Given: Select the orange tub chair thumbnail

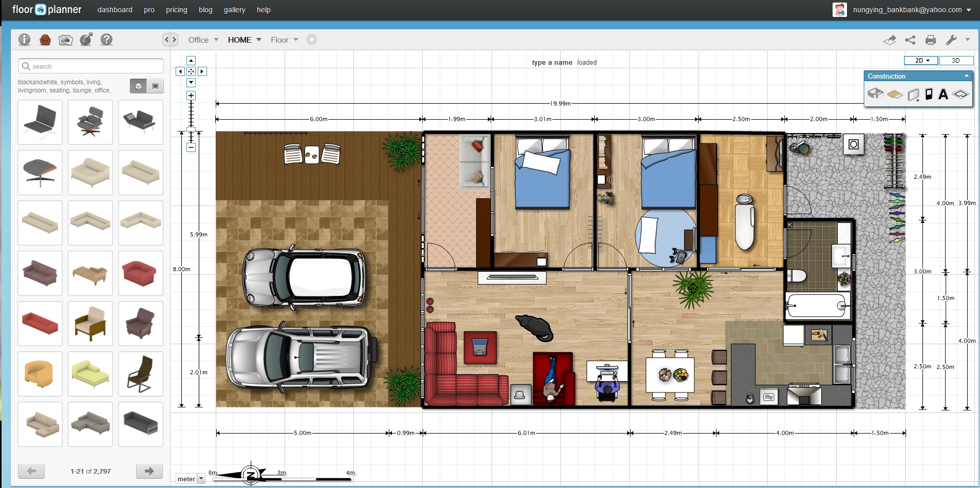Looking at the screenshot, I should coord(40,374).
